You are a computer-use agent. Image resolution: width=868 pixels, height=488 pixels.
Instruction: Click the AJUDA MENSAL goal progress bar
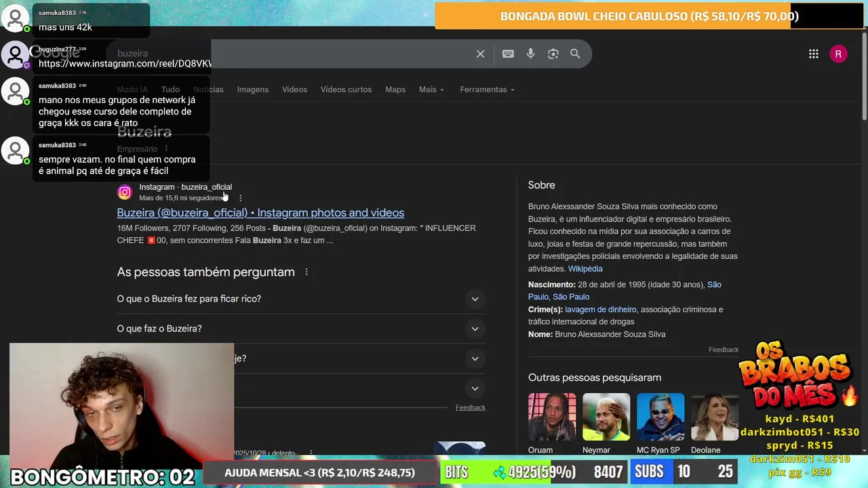click(x=319, y=472)
